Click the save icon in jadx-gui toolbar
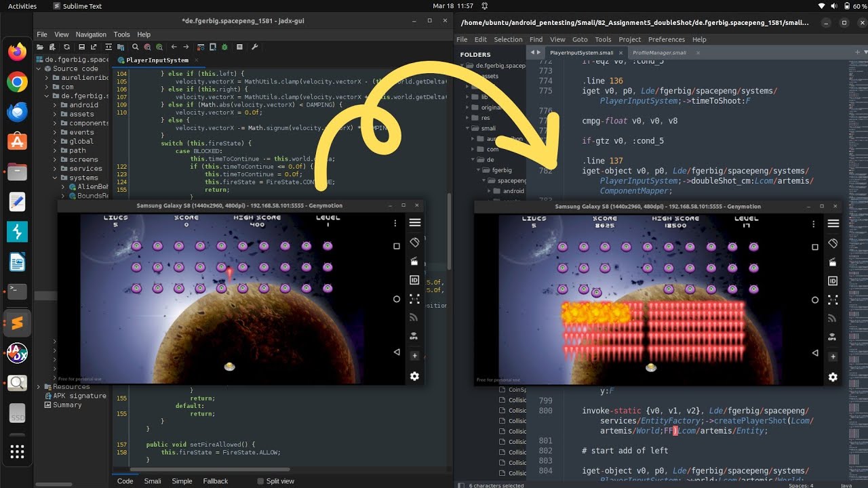Viewport: 868px width, 488px height. tap(80, 47)
